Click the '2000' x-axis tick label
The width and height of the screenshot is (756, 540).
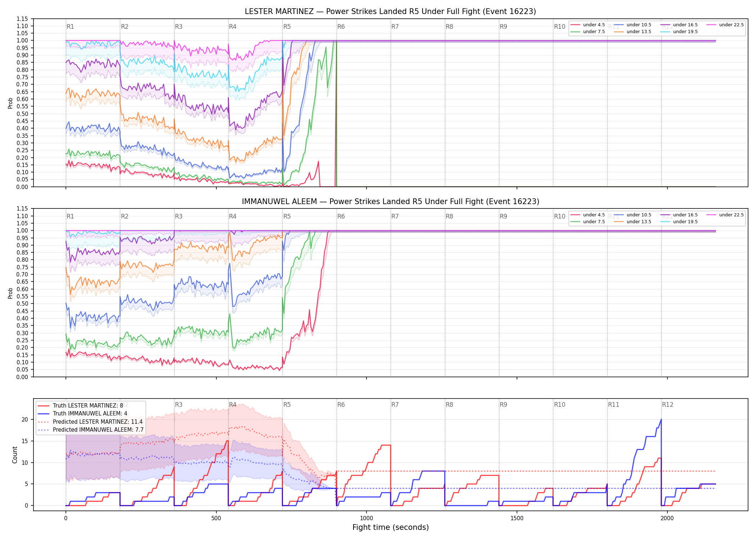point(667,518)
